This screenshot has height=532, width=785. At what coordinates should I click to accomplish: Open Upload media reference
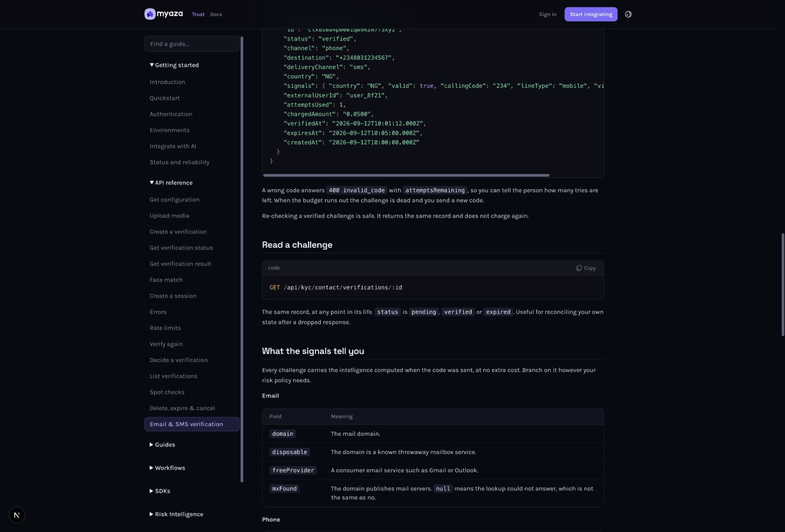click(x=169, y=216)
